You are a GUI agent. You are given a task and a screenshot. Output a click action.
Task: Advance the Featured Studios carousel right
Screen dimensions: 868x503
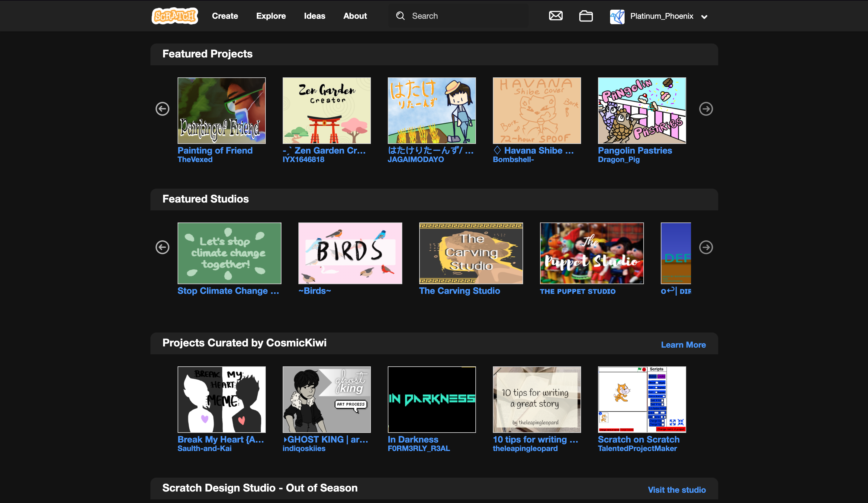point(706,247)
